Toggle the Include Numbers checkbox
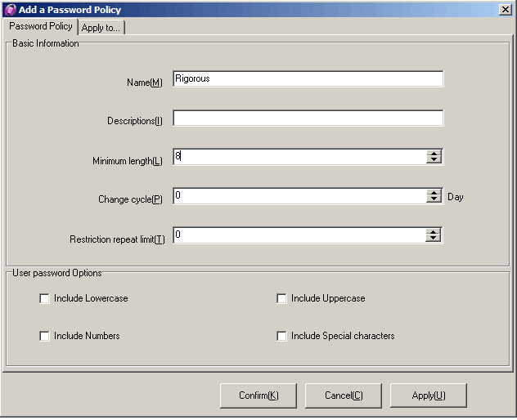Image resolution: width=517 pixels, height=420 pixels. pos(45,337)
